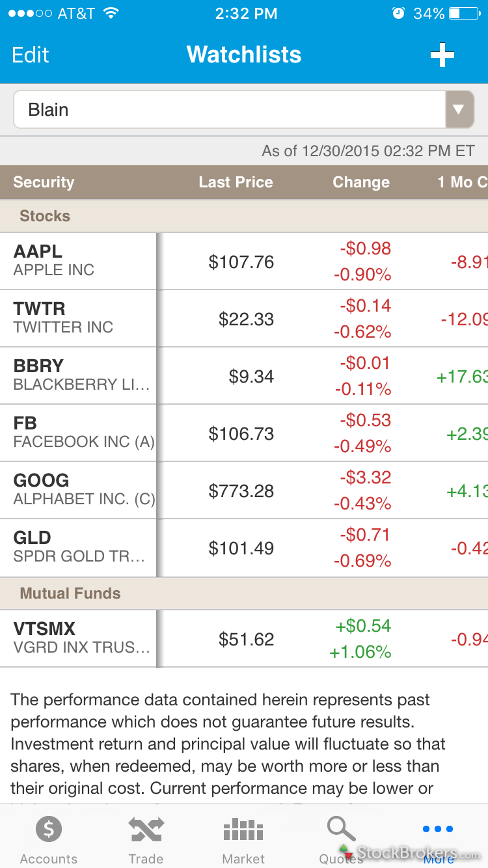
Task: Tap the More three-dots icon
Action: (438, 830)
